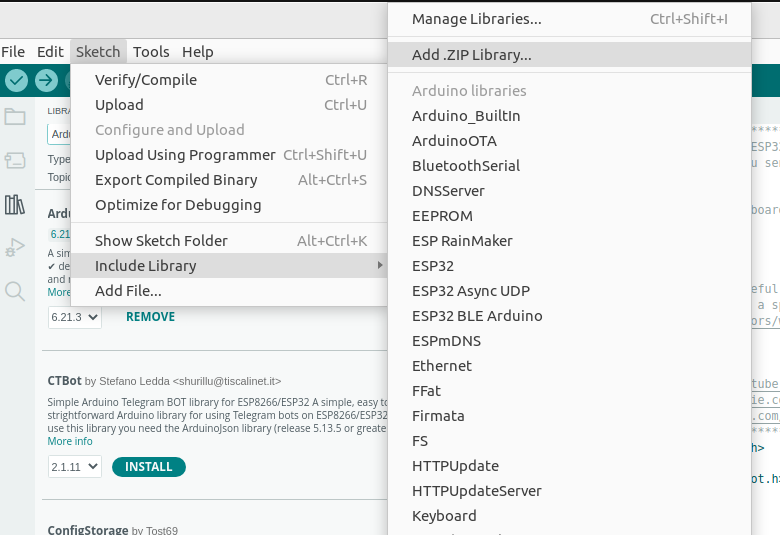Include the EEPROM library
780x535 pixels.
pos(570,215)
